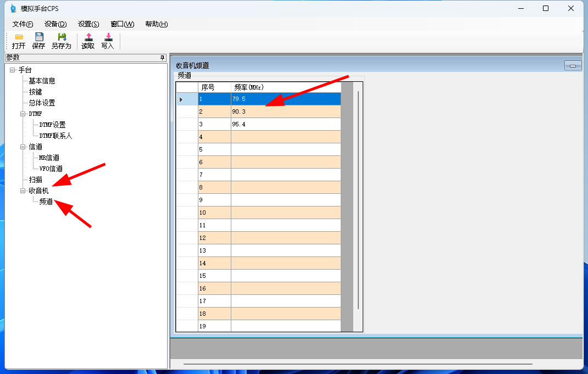The height and width of the screenshot is (374, 588).
Task: Open the MR信道 tree item
Action: [49, 158]
